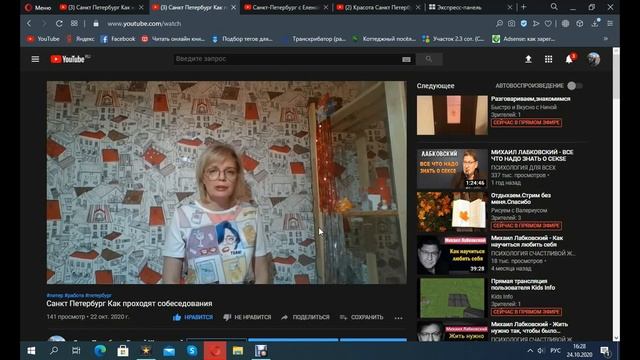The image size is (640, 360).
Task: Expand the bookmarks bar overflow chevron
Action: [x=606, y=39]
